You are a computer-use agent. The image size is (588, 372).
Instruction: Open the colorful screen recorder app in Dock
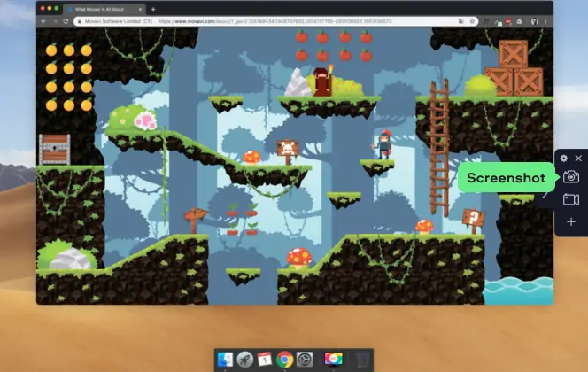[333, 359]
